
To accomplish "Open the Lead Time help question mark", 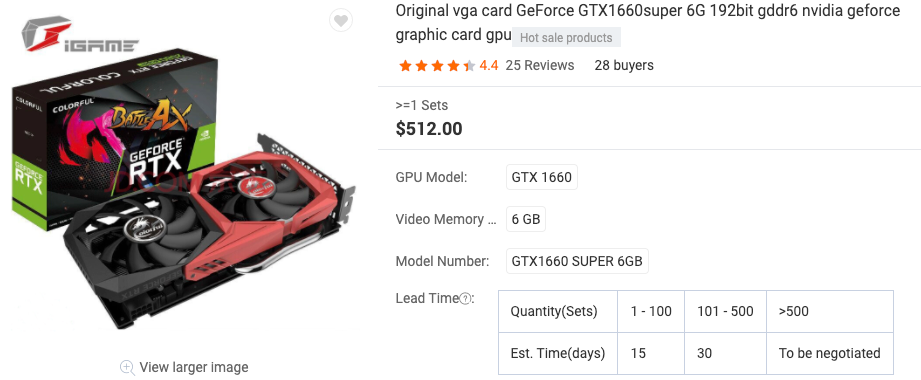I will [x=465, y=299].
